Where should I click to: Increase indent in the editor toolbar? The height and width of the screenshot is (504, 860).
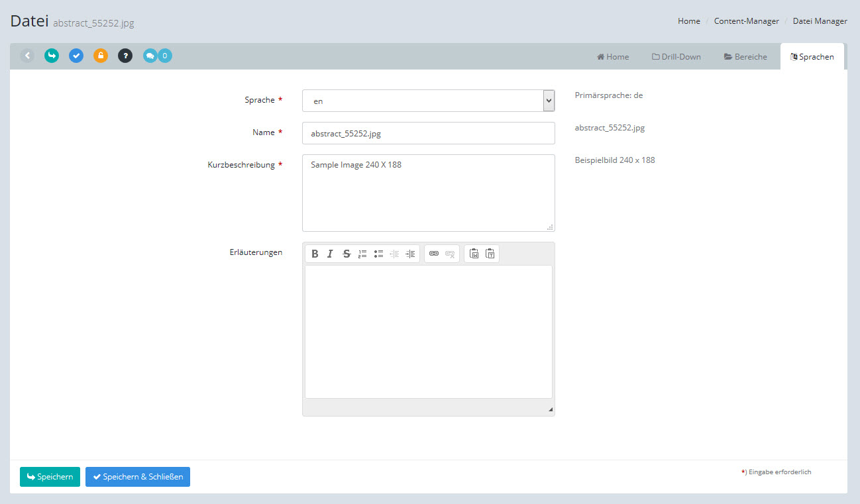click(x=410, y=254)
